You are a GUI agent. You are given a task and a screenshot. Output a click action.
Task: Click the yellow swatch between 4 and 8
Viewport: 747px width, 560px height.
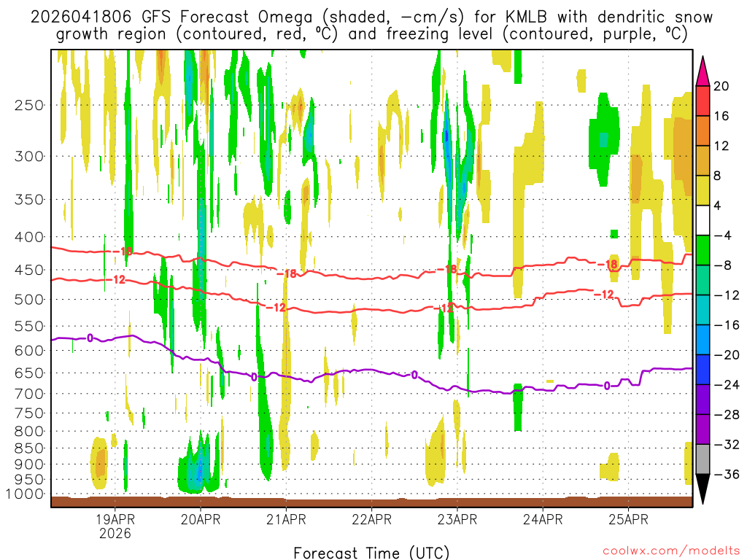point(703,190)
